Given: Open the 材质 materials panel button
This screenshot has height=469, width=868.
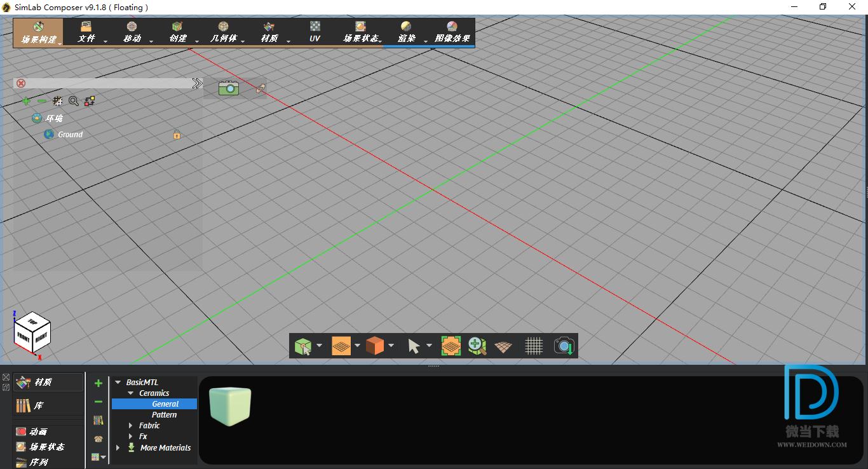Looking at the screenshot, I should (x=49, y=383).
